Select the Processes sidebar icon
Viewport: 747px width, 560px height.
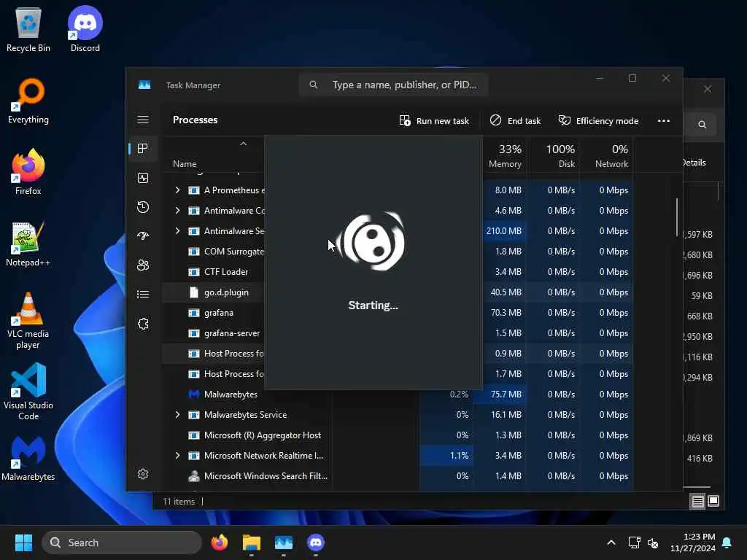coord(143,149)
